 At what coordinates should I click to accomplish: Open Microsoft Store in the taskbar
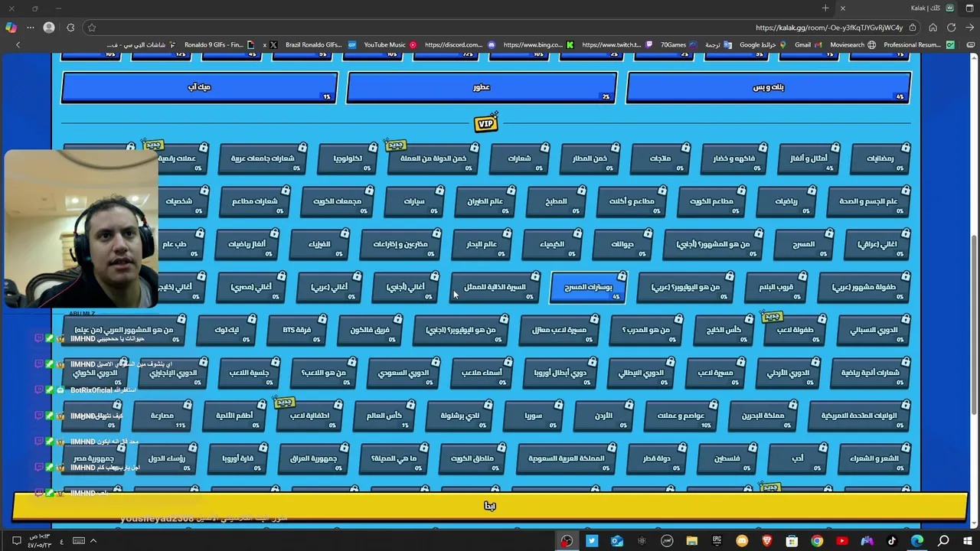pos(792,541)
